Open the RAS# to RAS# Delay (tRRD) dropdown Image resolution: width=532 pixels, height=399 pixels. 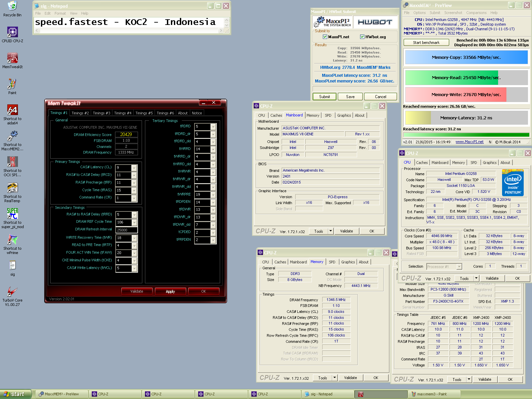click(134, 215)
